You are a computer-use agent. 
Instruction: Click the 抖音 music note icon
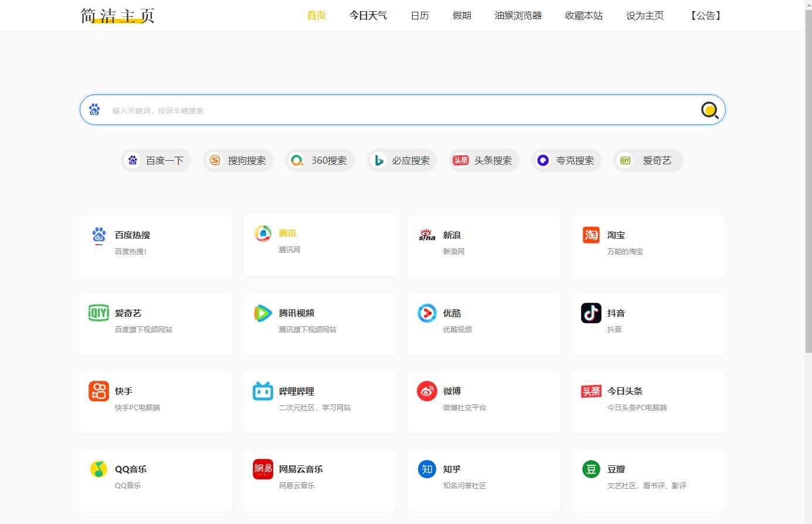pyautogui.click(x=591, y=313)
